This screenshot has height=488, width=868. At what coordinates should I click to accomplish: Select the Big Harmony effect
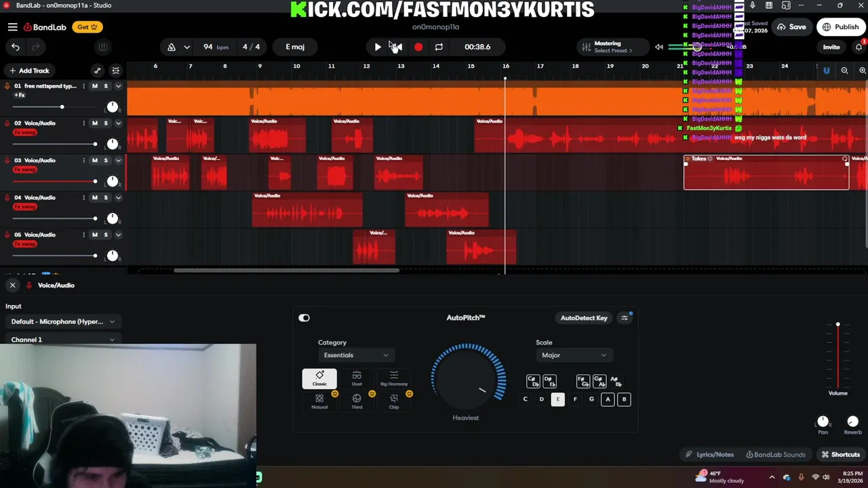pos(394,379)
